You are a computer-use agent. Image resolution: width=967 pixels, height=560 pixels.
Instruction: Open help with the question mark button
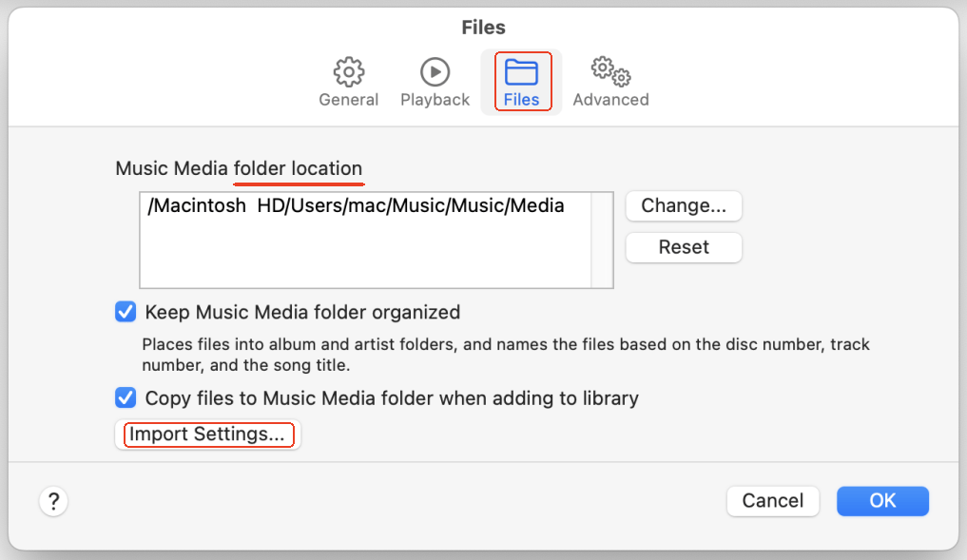53,501
